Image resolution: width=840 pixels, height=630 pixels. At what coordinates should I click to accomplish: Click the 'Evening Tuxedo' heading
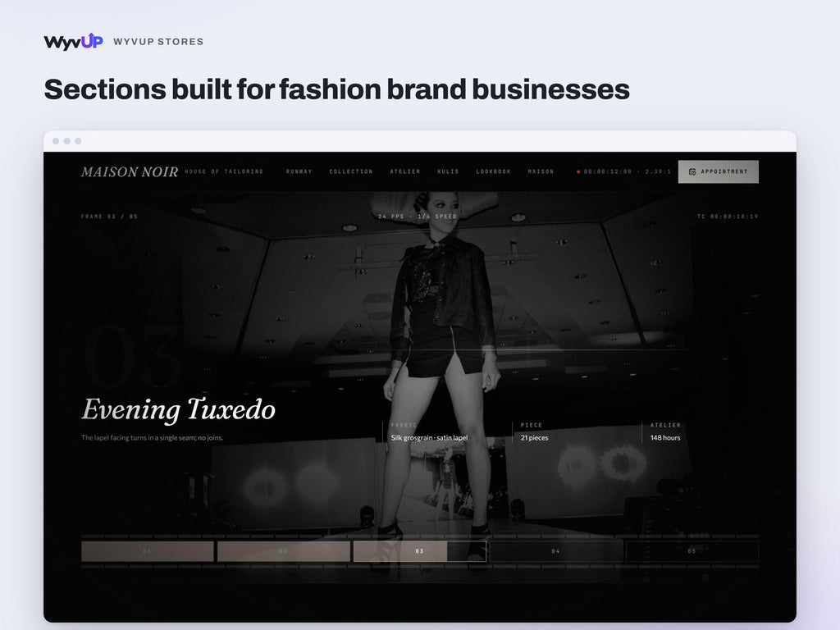point(178,410)
